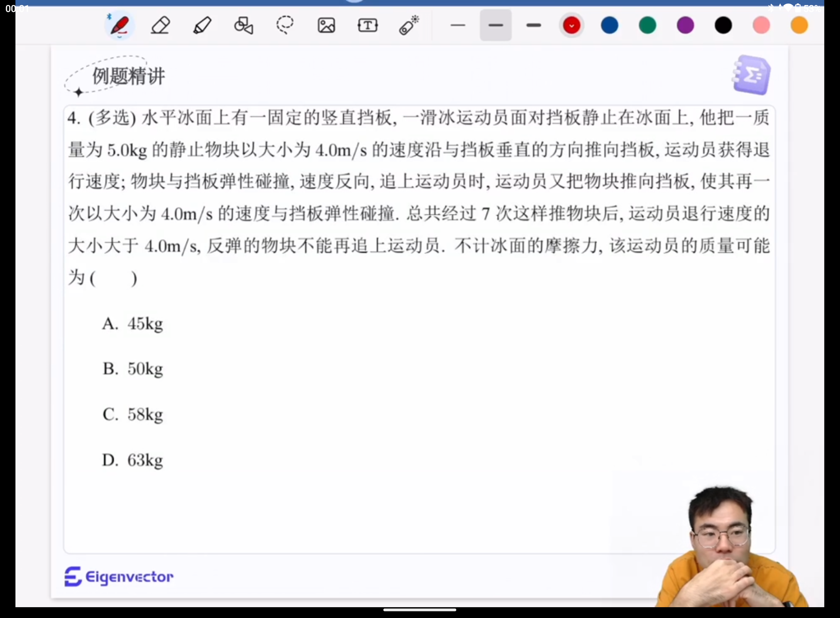The width and height of the screenshot is (840, 618).
Task: Insert an image onto the whiteboard
Action: pyautogui.click(x=326, y=25)
